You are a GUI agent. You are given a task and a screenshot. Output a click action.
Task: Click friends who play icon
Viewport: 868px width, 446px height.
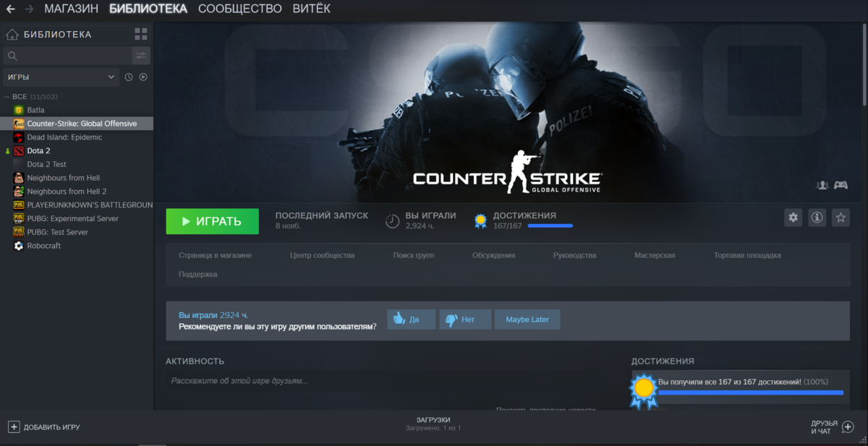822,185
